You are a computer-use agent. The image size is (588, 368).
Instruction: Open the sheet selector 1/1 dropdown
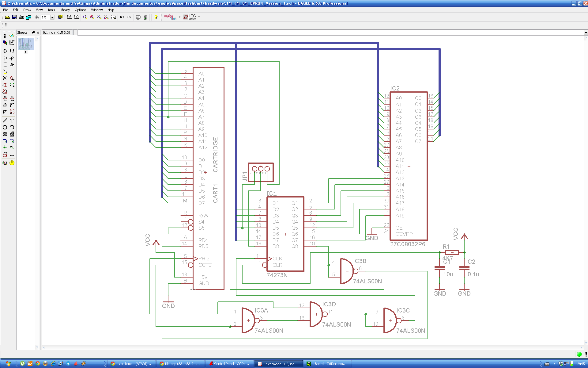52,17
